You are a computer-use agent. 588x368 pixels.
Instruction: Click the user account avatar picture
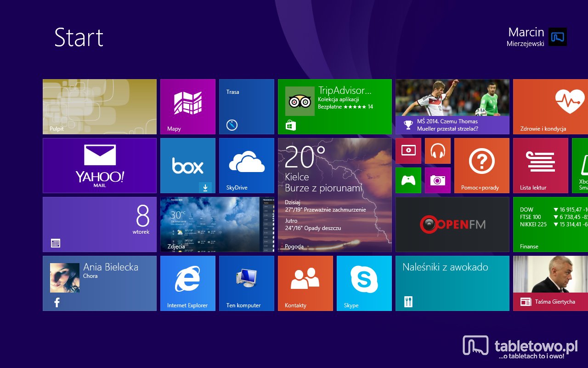point(558,37)
